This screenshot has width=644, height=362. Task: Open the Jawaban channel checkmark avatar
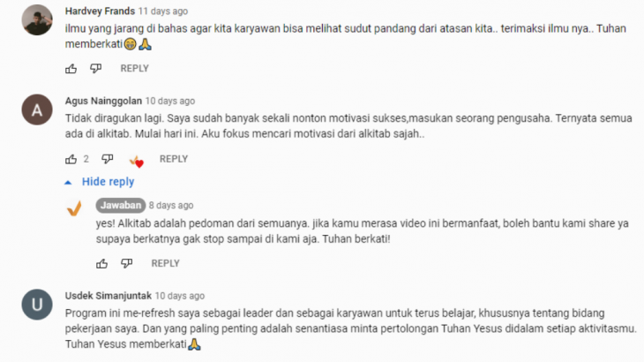click(x=74, y=208)
